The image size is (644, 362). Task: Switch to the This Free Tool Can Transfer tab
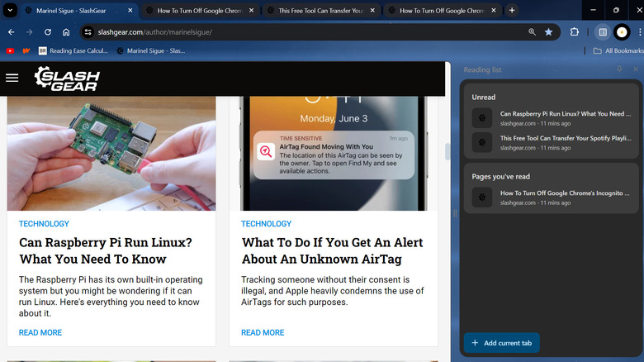(x=321, y=11)
